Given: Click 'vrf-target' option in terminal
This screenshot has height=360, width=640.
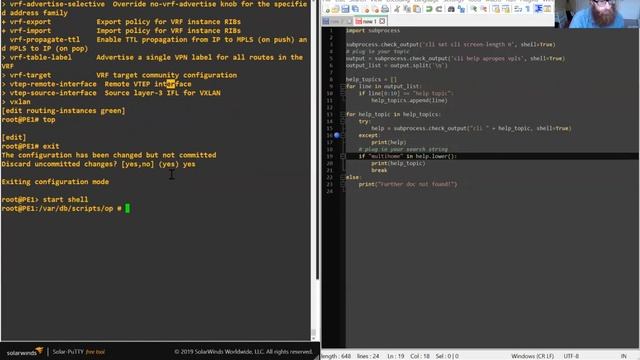Looking at the screenshot, I should click(x=31, y=75).
